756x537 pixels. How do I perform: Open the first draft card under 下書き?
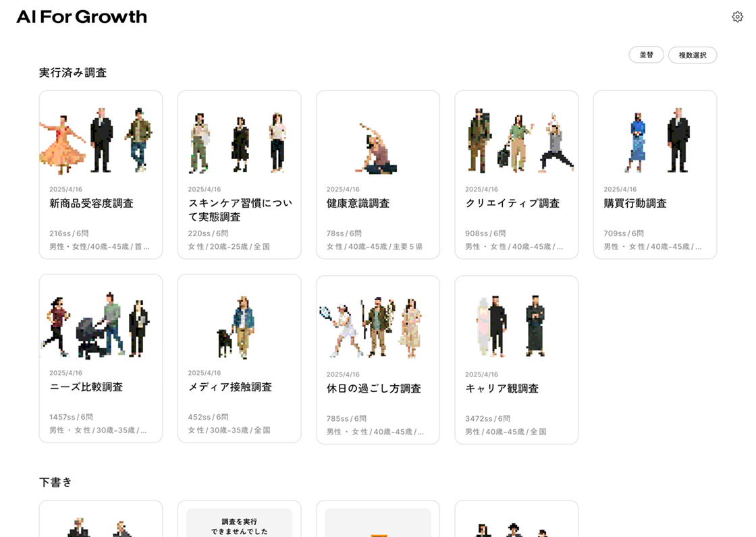coord(101,519)
